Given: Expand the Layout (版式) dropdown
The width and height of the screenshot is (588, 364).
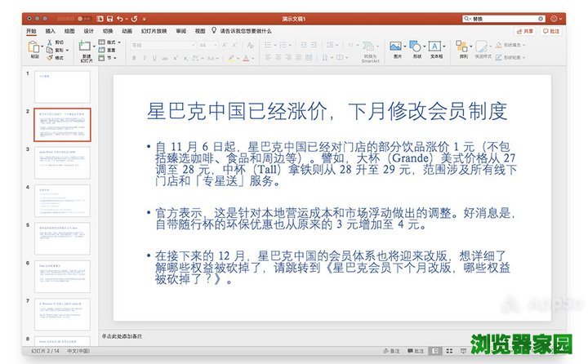Looking at the screenshot, I should (111, 42).
